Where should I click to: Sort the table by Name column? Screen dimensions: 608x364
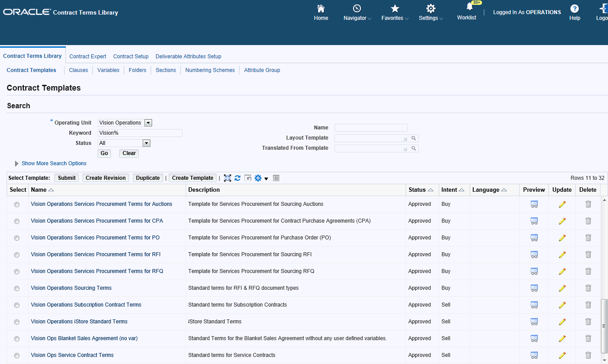[42, 190]
